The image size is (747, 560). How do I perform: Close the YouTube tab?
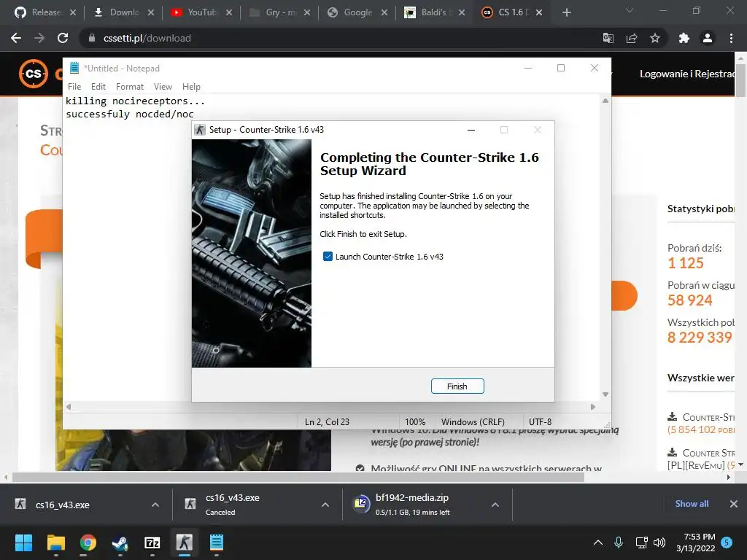tap(229, 12)
